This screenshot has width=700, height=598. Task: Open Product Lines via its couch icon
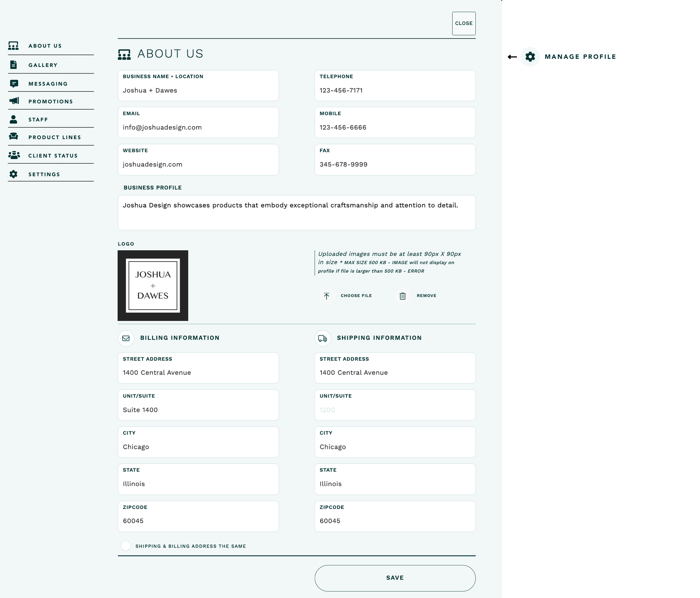[13, 137]
